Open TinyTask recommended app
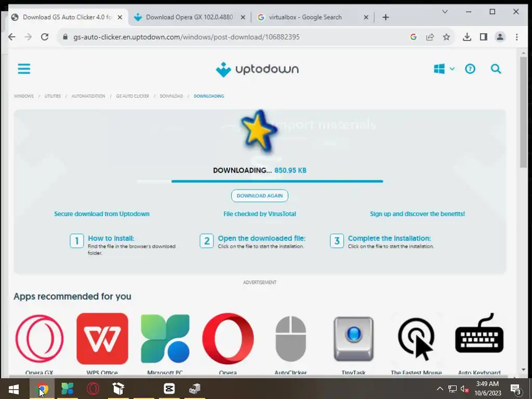 click(353, 339)
